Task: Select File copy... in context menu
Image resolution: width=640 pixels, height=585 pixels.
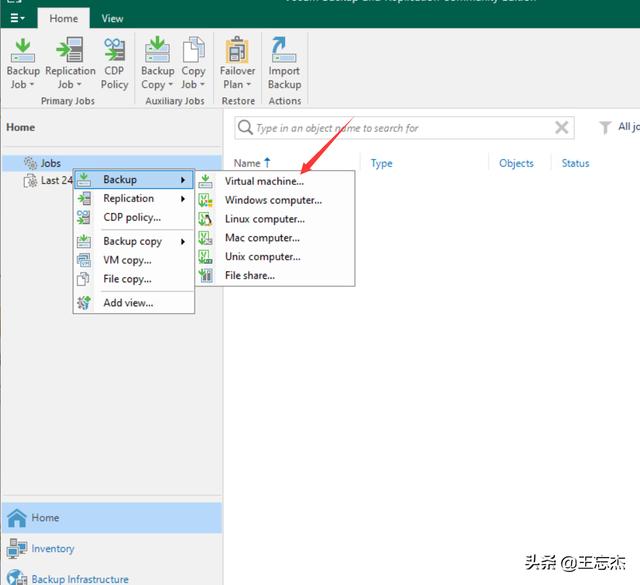Action: 133,279
